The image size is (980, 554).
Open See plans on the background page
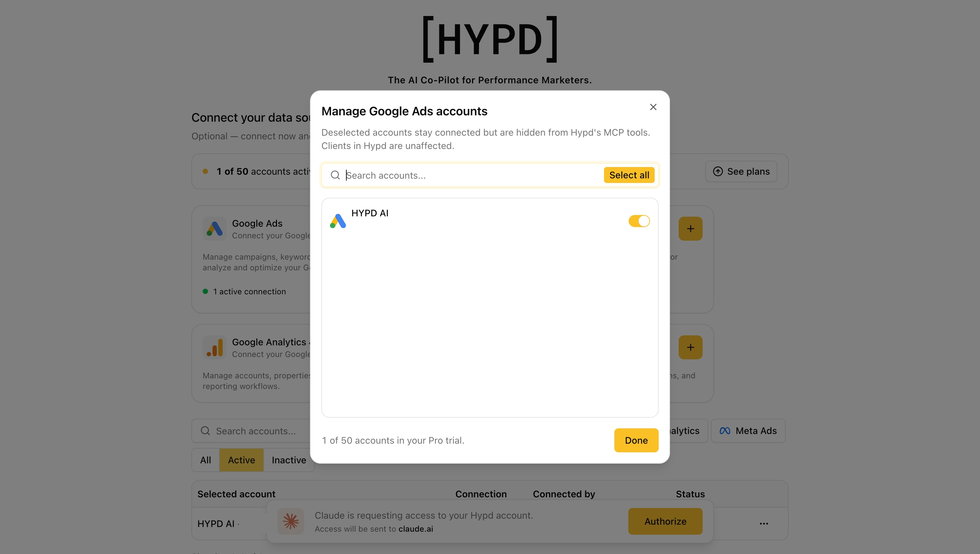coord(741,171)
